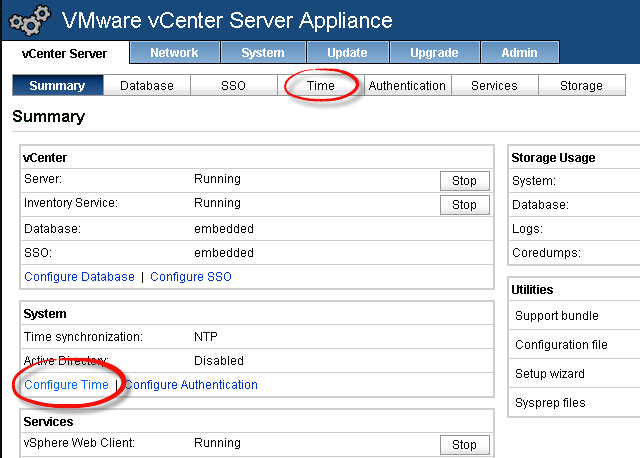Screen dimensions: 640x458
Task: Click the Storage Usage Logs label
Action: coord(527,229)
